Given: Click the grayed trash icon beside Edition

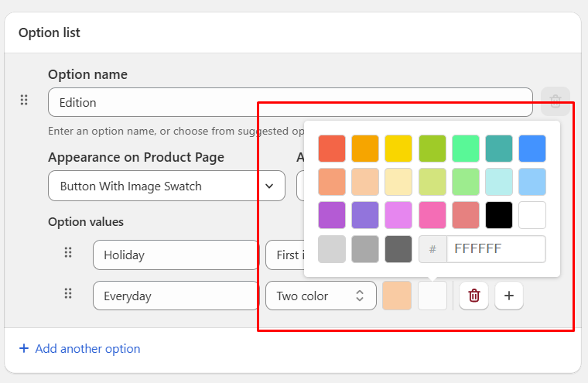Looking at the screenshot, I should (556, 101).
